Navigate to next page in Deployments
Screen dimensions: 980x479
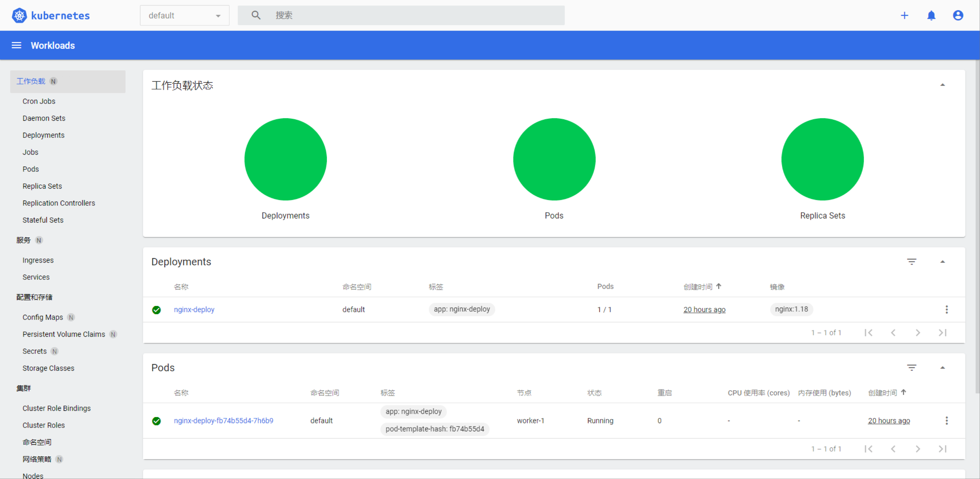919,333
